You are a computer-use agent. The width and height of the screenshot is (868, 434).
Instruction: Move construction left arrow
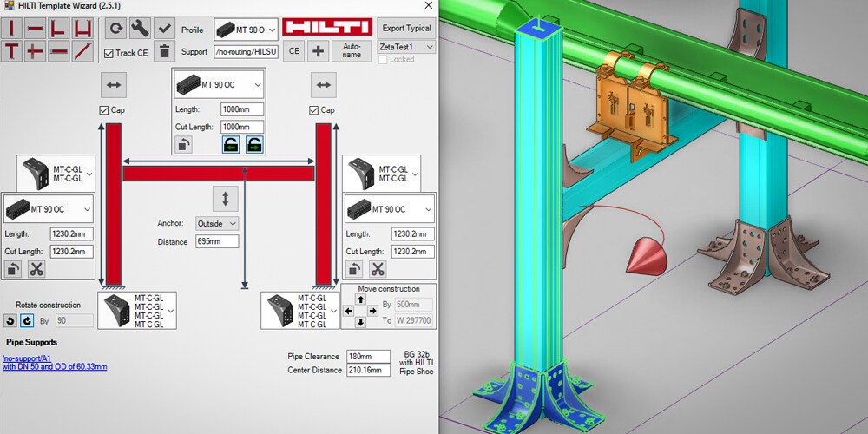(349, 311)
